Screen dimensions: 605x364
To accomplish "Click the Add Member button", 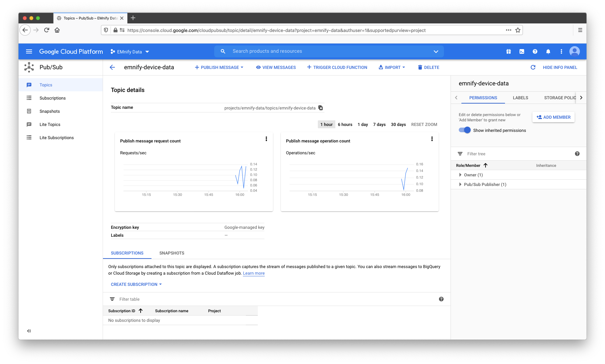I will pos(554,117).
